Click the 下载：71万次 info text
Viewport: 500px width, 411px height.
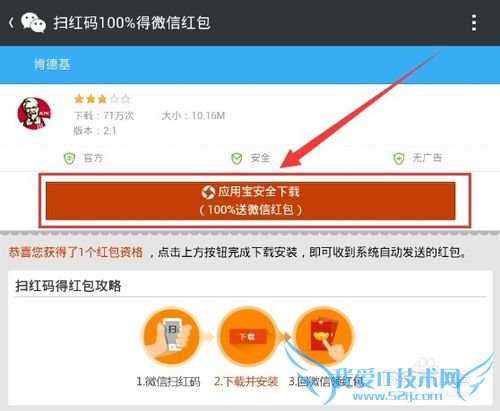click(104, 116)
